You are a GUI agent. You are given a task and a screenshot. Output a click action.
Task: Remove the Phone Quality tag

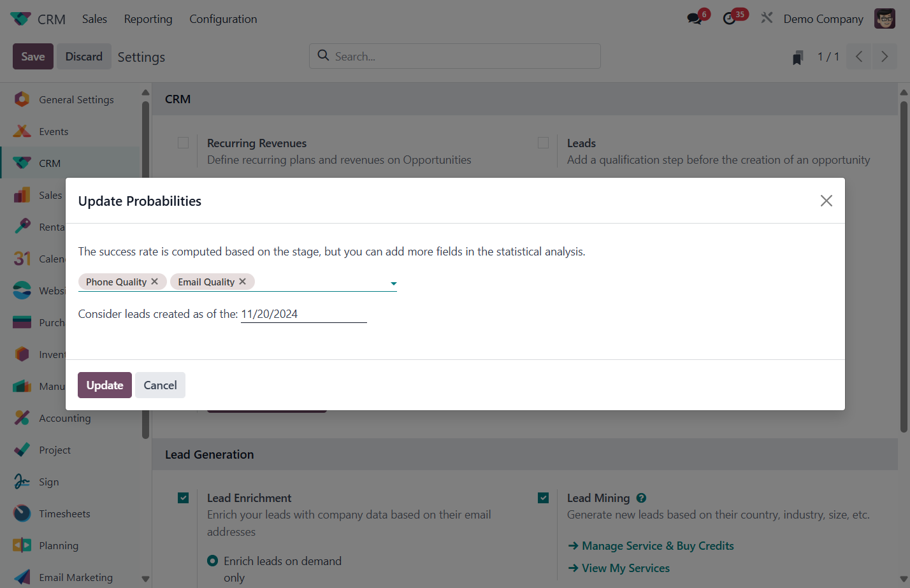tap(154, 282)
